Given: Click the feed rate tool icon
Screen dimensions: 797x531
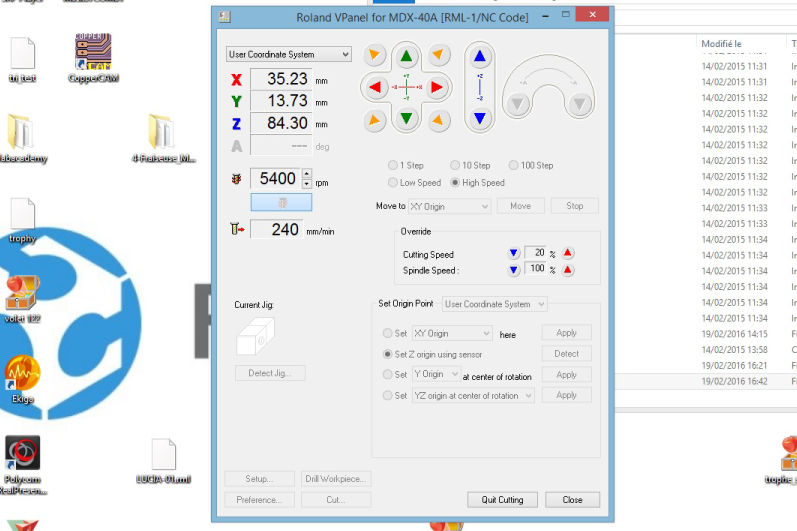Looking at the screenshot, I should tap(237, 230).
